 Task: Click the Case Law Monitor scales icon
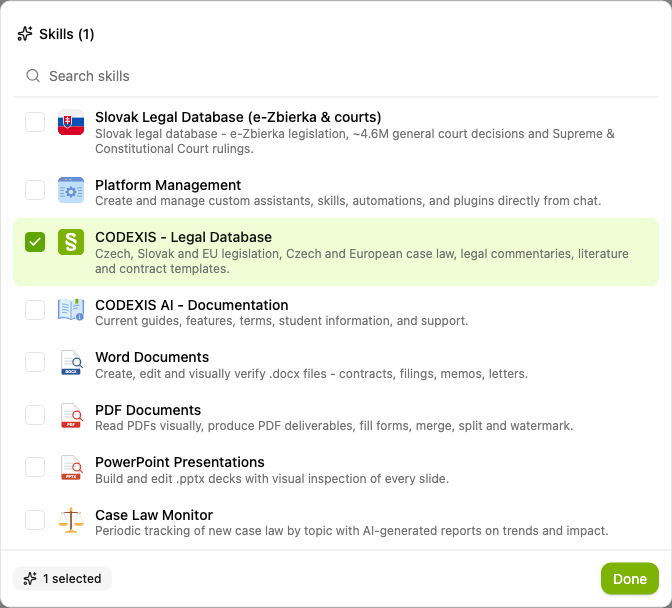click(71, 520)
